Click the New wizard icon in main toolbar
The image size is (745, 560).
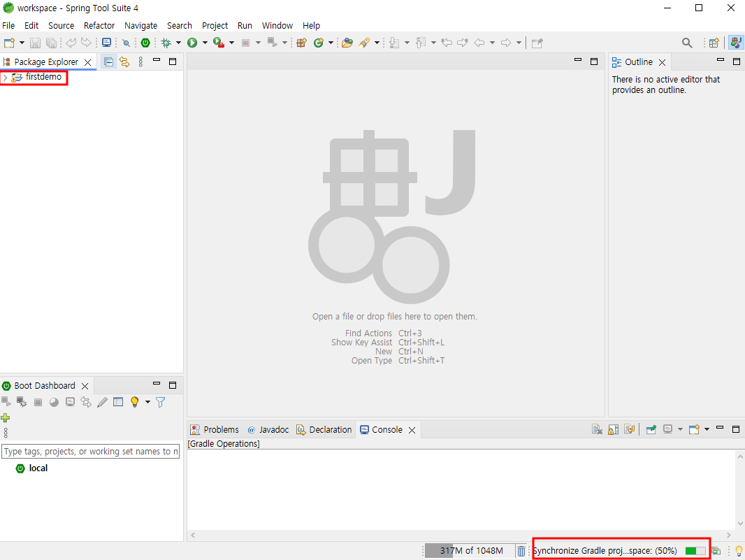9,43
